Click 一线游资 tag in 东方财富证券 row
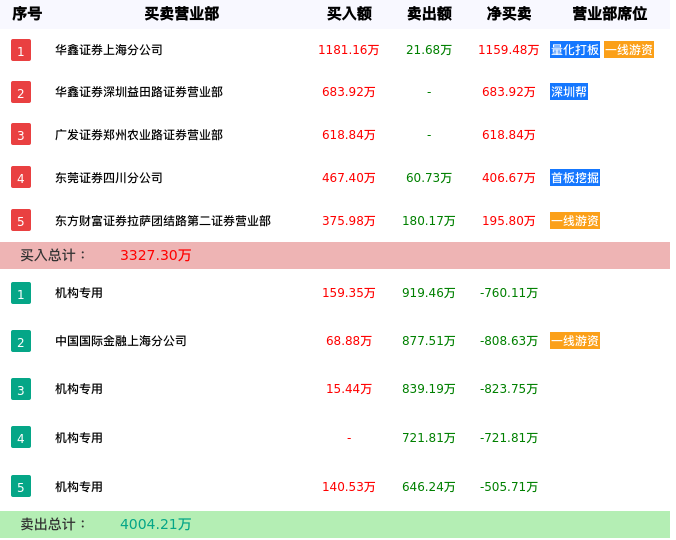Screen dimensions: 676x540 click(x=575, y=221)
